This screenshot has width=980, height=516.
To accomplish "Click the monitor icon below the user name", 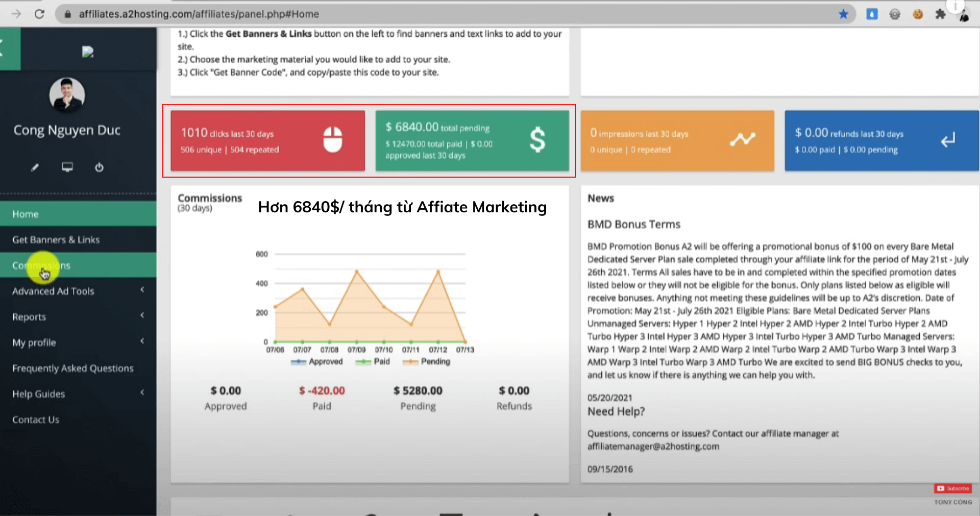I will click(x=67, y=167).
